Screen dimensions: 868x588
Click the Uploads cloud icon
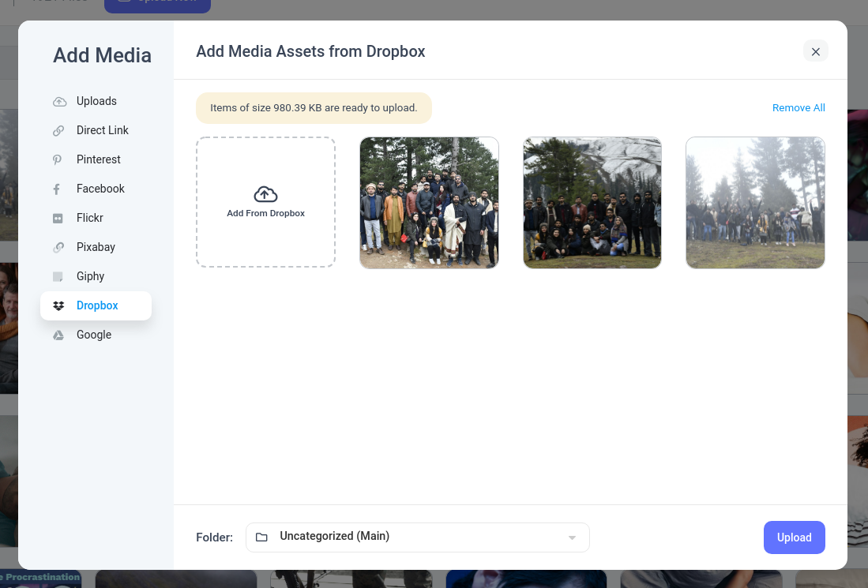tap(59, 102)
